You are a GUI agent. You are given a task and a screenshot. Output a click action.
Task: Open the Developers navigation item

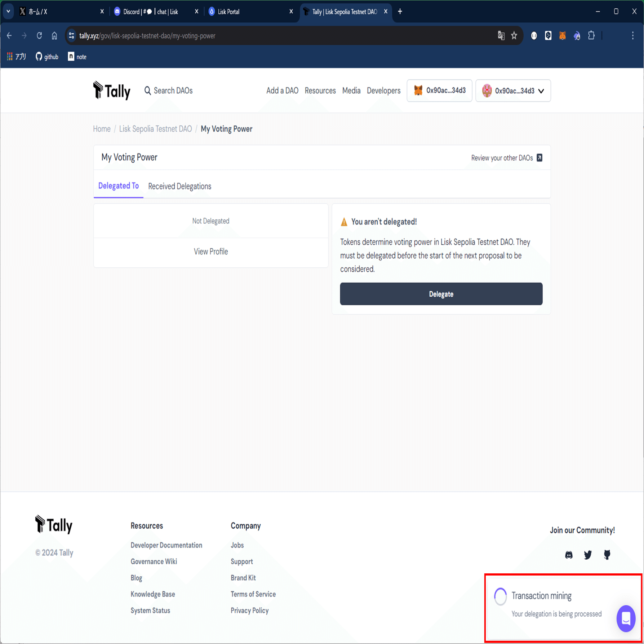(x=383, y=90)
